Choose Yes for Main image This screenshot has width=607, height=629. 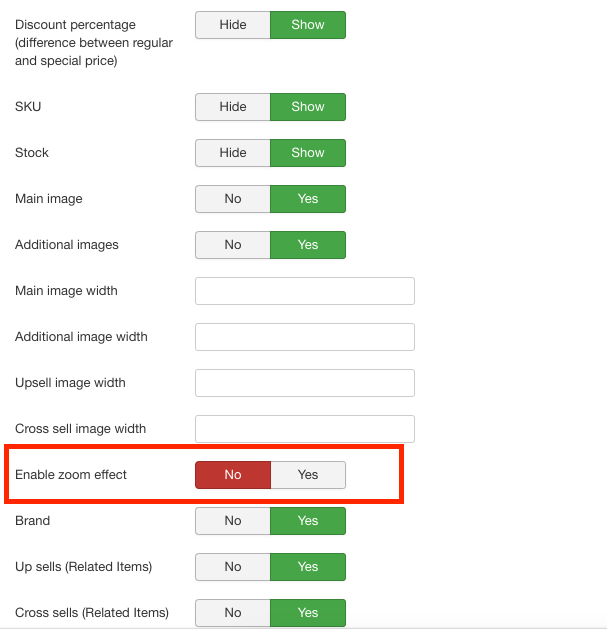click(308, 199)
